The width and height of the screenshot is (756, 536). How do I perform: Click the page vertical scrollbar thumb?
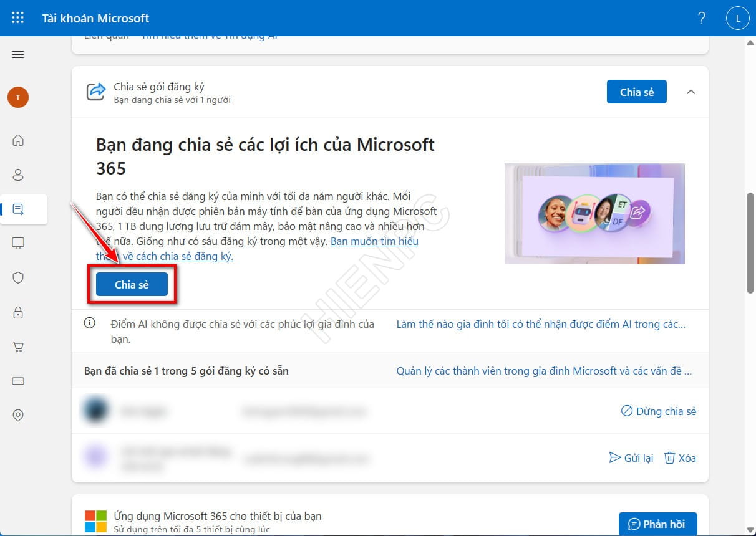750,242
